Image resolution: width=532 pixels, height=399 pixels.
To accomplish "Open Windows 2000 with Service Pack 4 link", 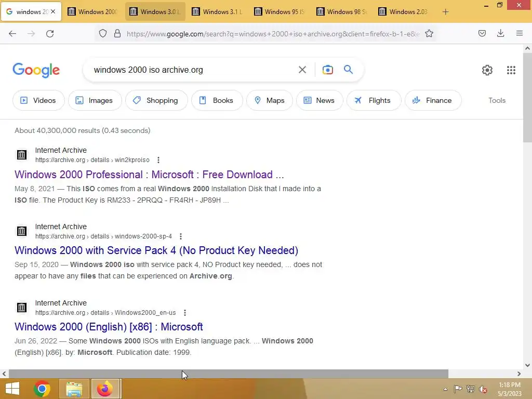I will coord(156,250).
